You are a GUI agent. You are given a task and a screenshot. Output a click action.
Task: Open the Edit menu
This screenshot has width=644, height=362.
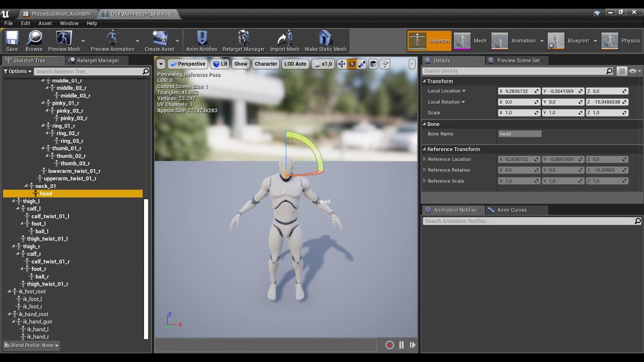(26, 23)
